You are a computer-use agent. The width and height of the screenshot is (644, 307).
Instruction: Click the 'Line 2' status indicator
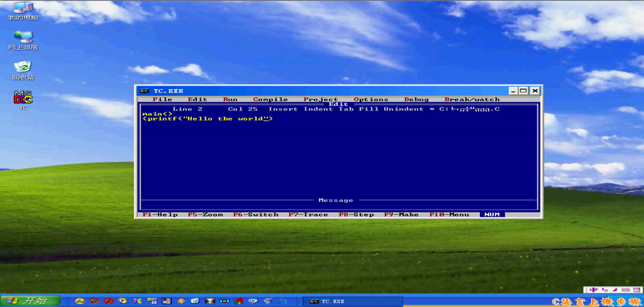tap(187, 109)
